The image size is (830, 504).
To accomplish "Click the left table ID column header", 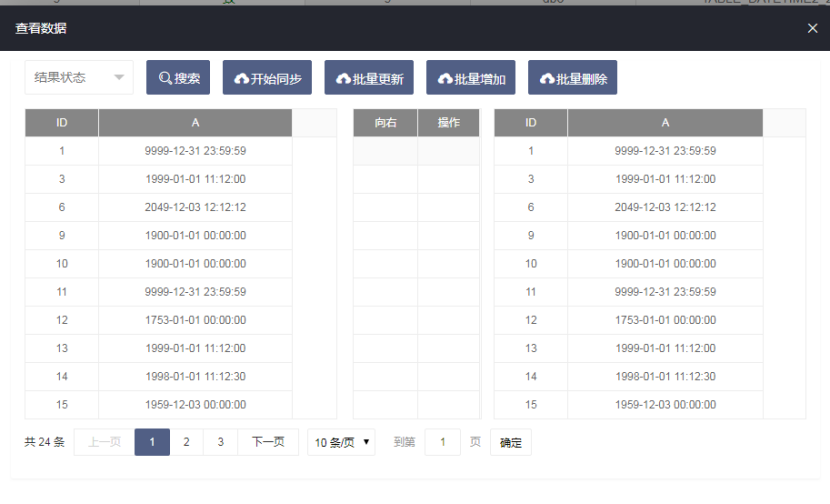I will [x=62, y=123].
